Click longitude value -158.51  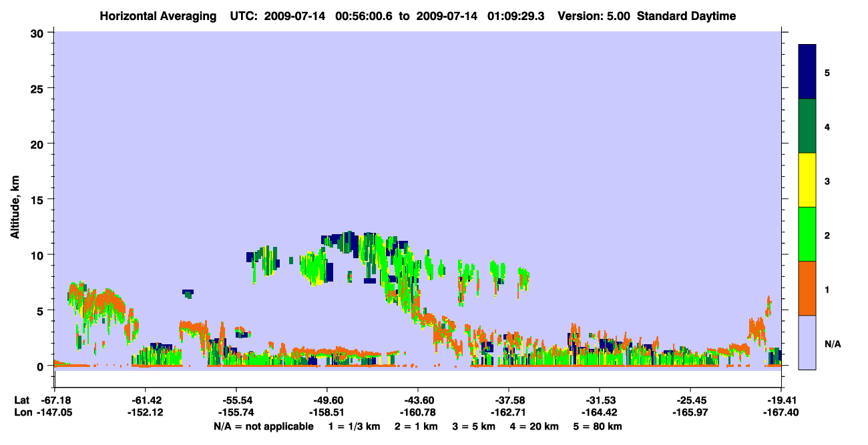(x=327, y=413)
